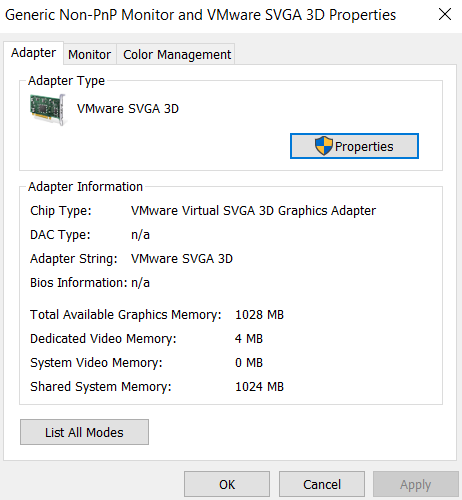Click the dialog title bar text
The image size is (462, 500).
200,15
